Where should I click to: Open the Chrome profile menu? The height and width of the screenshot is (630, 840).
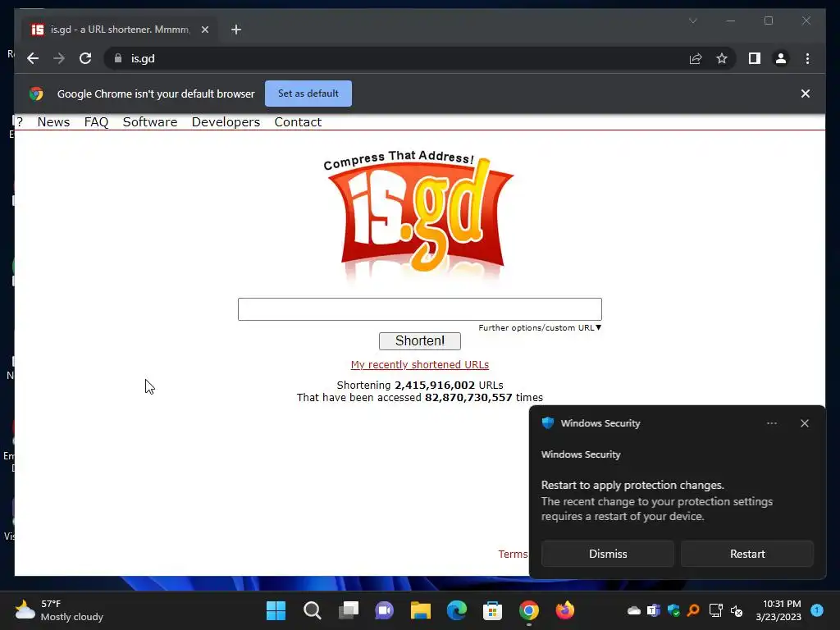pos(781,58)
